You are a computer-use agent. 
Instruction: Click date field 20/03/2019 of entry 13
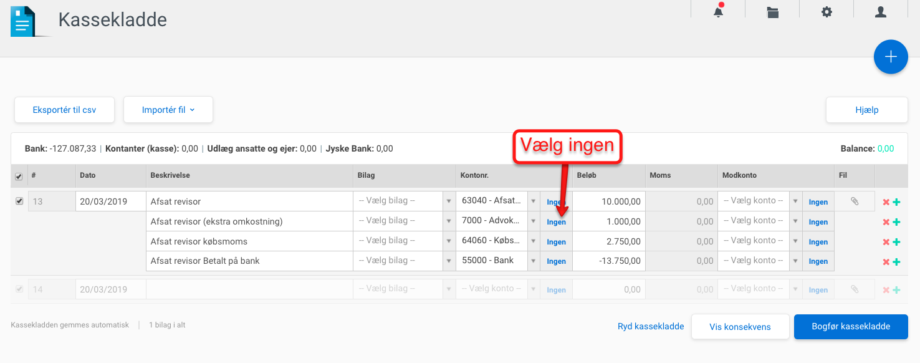point(110,202)
